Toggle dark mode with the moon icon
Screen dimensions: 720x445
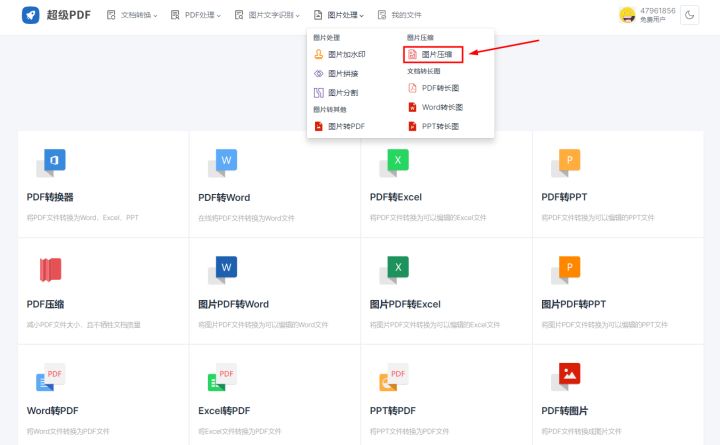(x=689, y=15)
